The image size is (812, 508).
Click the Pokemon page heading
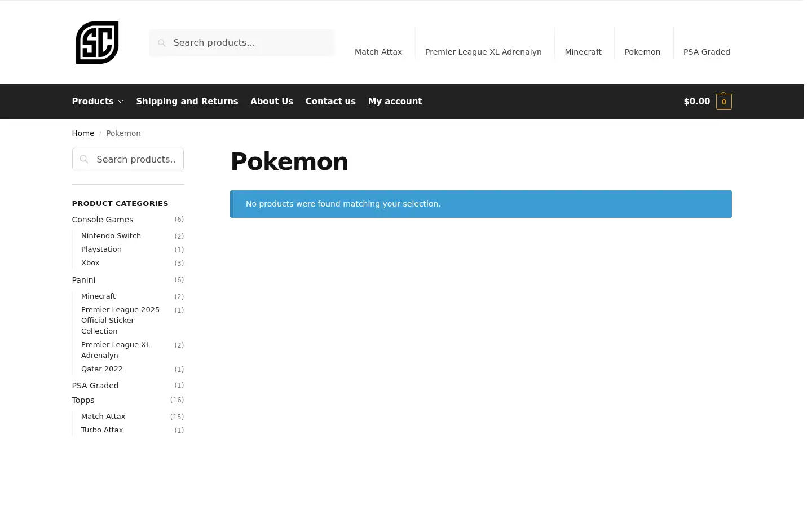pyautogui.click(x=289, y=161)
